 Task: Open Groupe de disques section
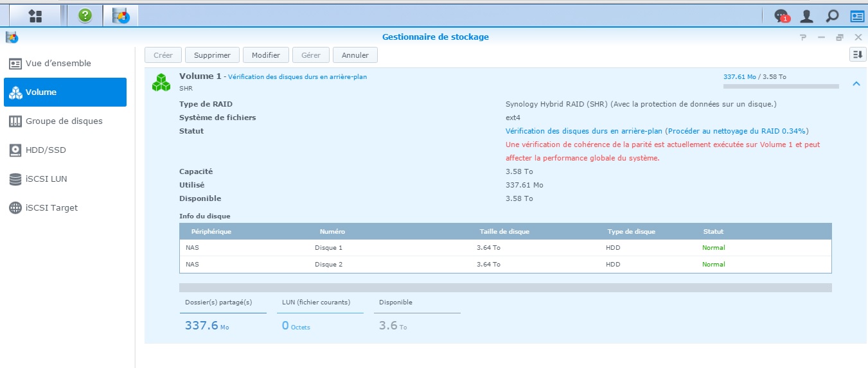pos(65,121)
